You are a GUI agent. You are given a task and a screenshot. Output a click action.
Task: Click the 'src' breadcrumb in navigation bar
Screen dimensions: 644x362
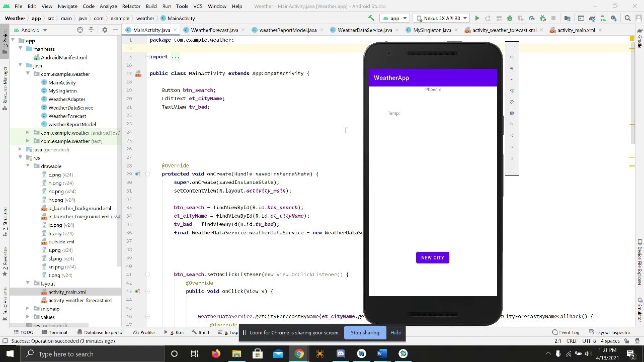[51, 18]
